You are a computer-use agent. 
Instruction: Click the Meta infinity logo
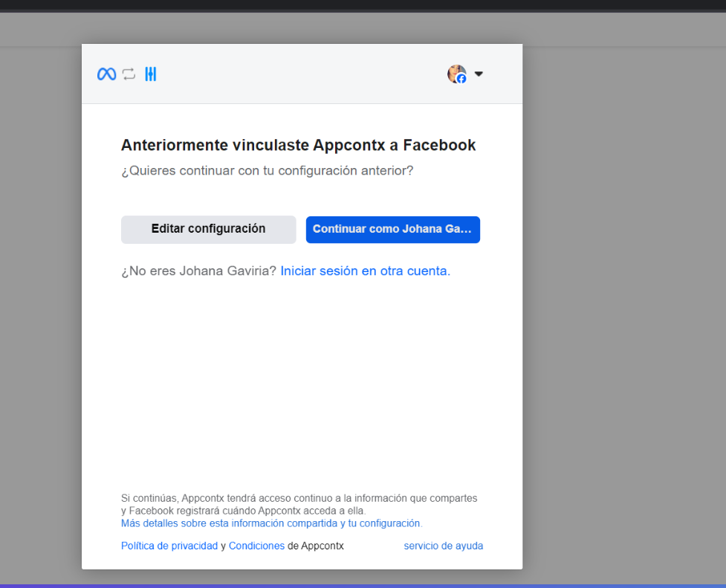click(106, 74)
